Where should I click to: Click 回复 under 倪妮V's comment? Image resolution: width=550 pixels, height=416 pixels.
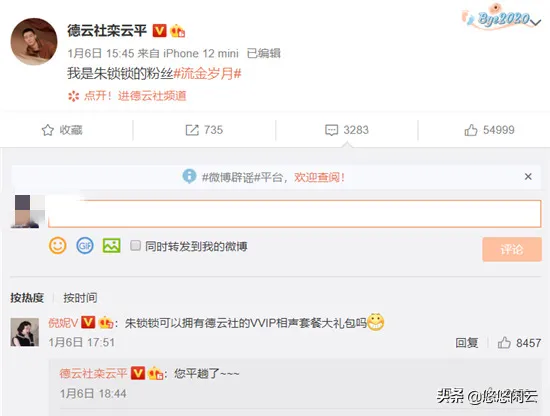467,342
